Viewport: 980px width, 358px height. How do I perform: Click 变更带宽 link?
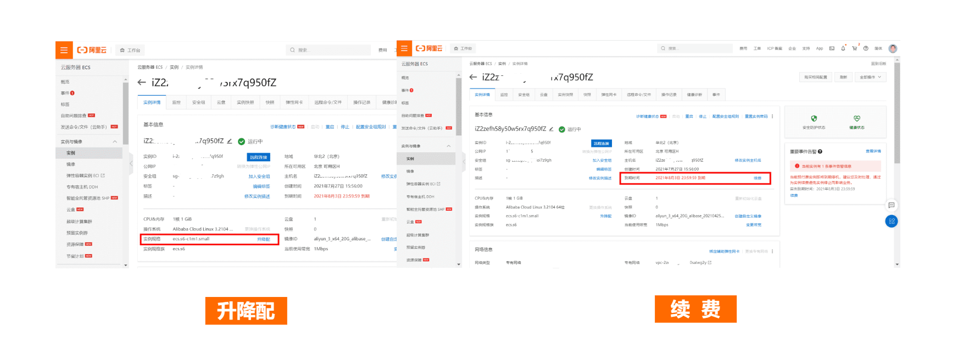tap(754, 225)
